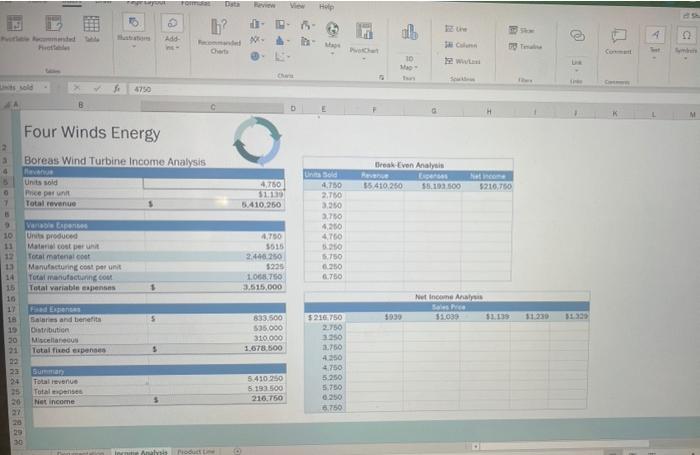
Task: Open the Insert Function dialog
Action: [x=117, y=88]
